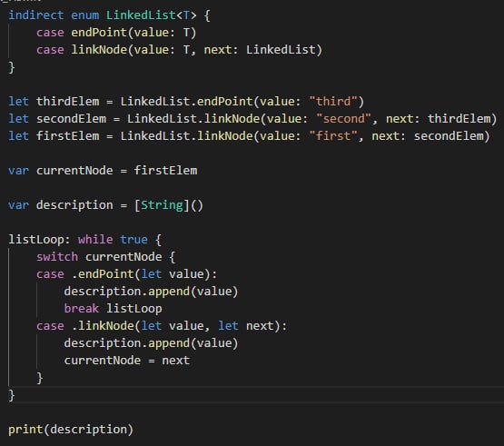Click 'description.append(value)' under the endPoint case
Image resolution: width=504 pixels, height=446 pixels.
(x=151, y=292)
